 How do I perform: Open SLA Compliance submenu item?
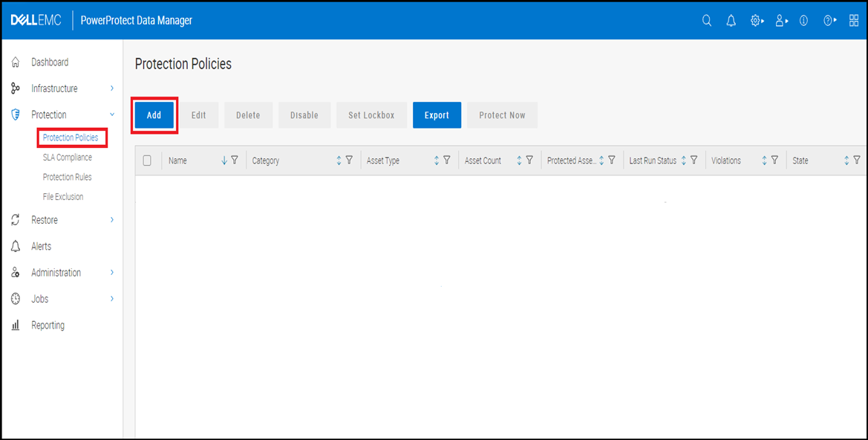tap(67, 158)
